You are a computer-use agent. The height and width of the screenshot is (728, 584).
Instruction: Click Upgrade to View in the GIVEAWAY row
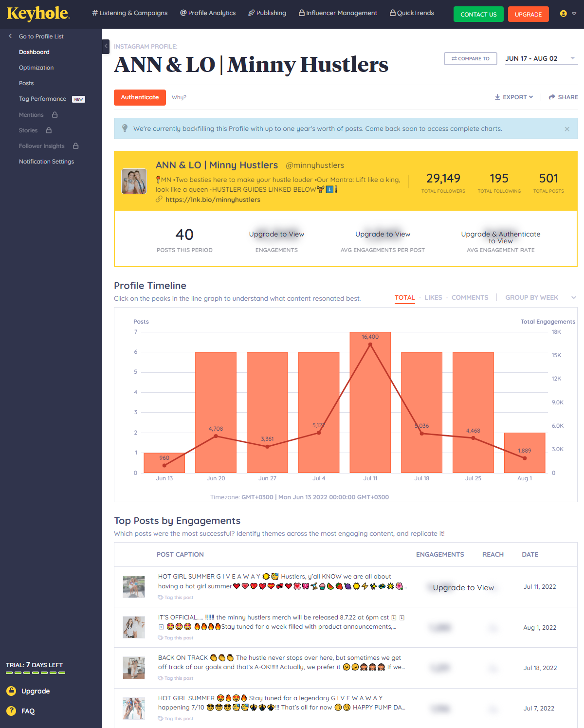click(463, 587)
